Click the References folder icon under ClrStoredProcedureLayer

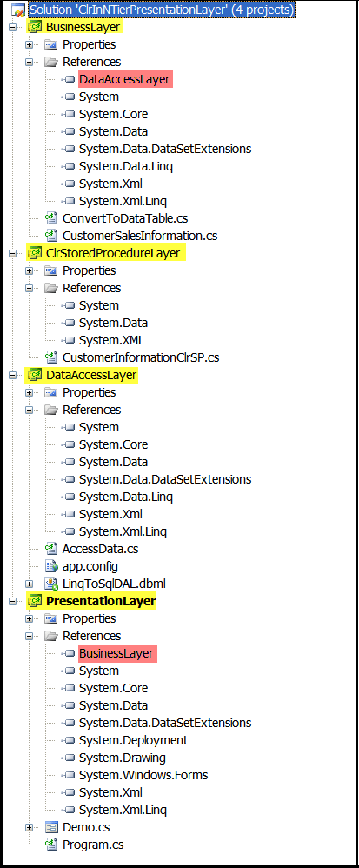51,288
